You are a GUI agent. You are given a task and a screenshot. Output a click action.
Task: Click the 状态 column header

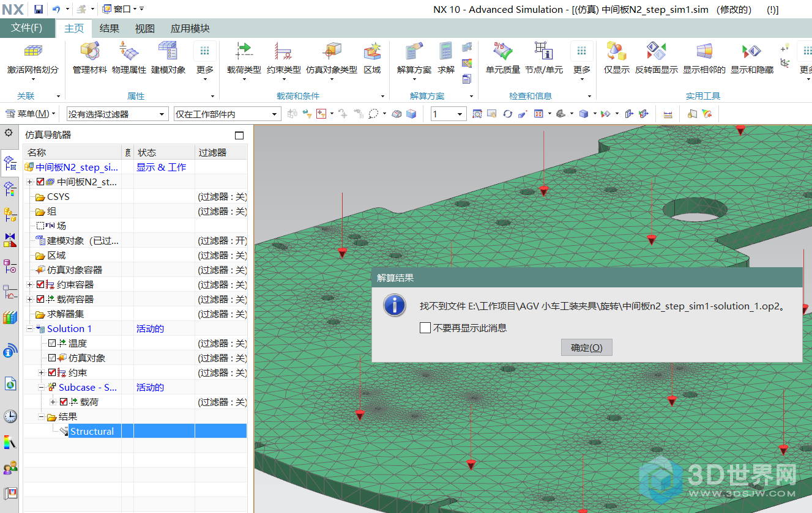164,152
